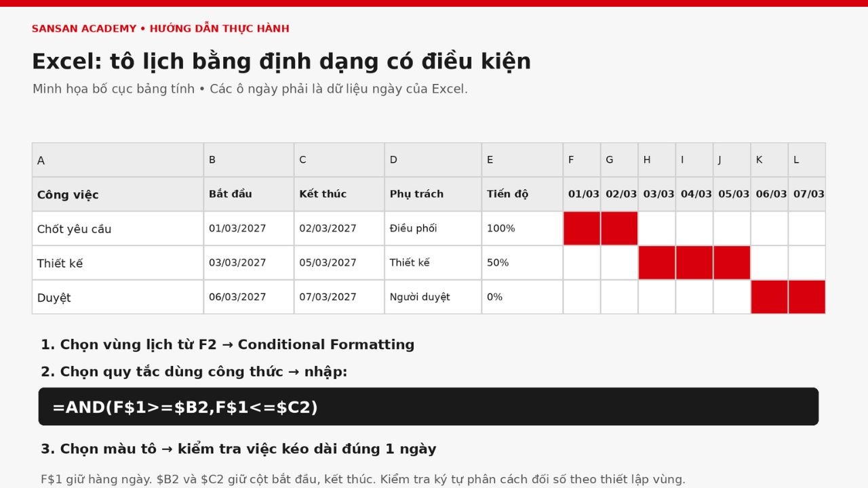Select the 'Duyệt' task name cell
Screen dimensions: 868x488
tap(118, 297)
